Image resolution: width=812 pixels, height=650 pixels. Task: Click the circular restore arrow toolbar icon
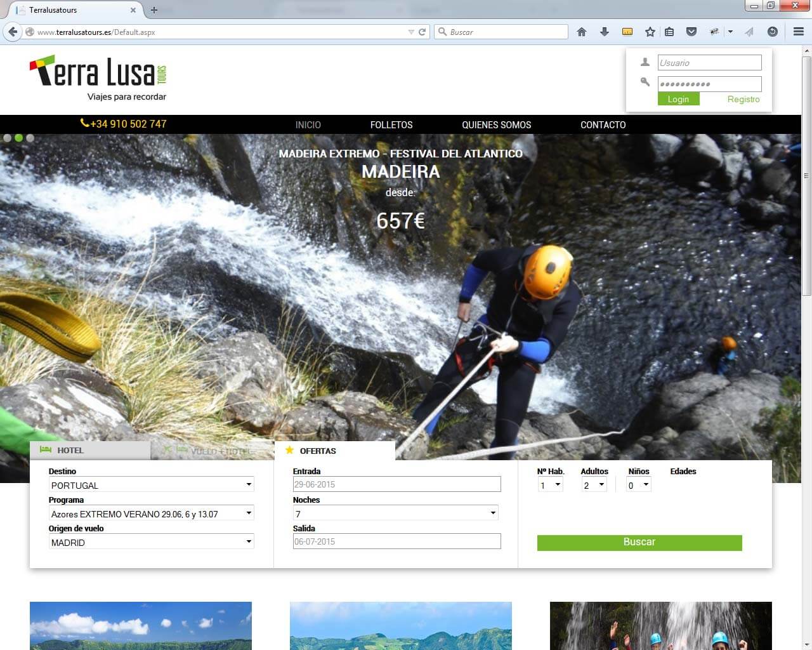pos(773,32)
